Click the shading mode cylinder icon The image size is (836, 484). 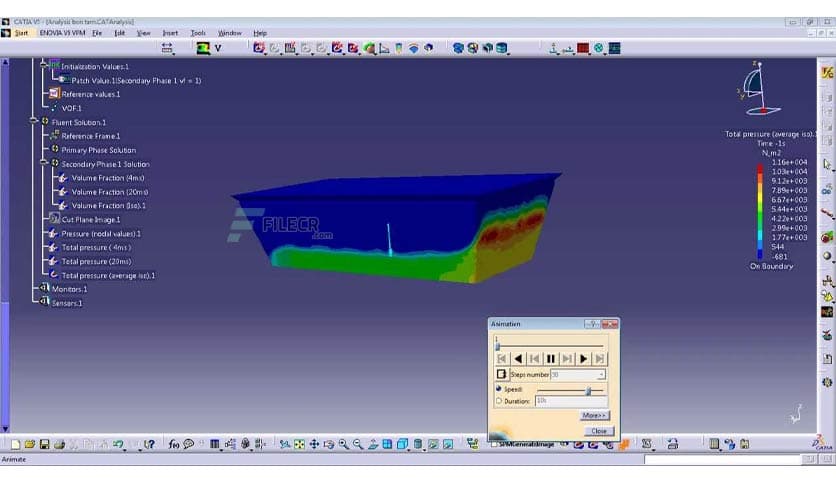click(x=418, y=444)
